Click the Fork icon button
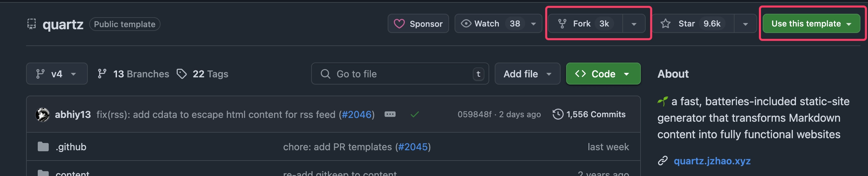Screen dimensions: 868x176 tap(562, 23)
